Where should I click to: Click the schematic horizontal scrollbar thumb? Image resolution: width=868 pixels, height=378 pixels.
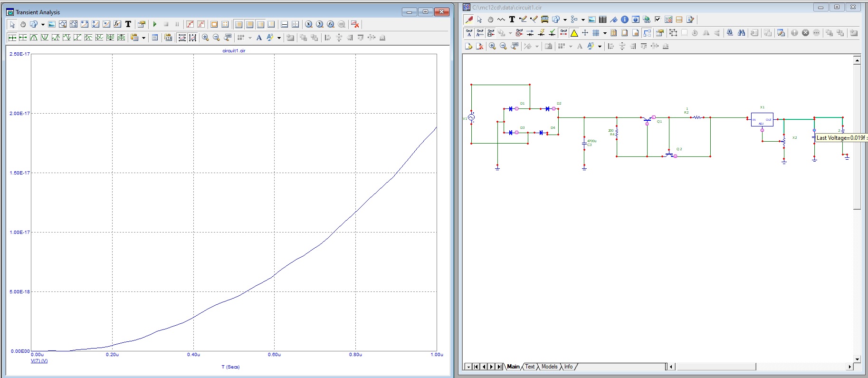716,367
